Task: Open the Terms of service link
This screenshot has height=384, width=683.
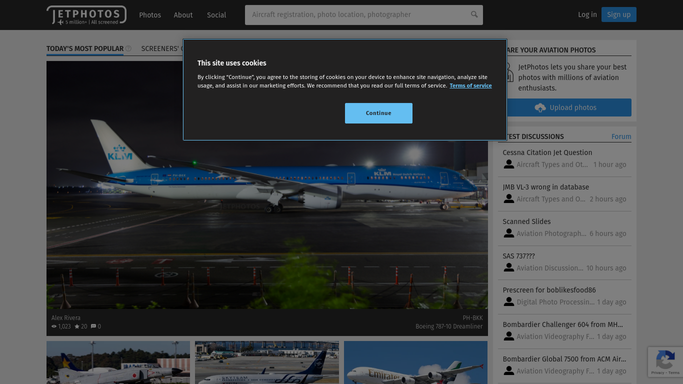Action: pyautogui.click(x=470, y=86)
